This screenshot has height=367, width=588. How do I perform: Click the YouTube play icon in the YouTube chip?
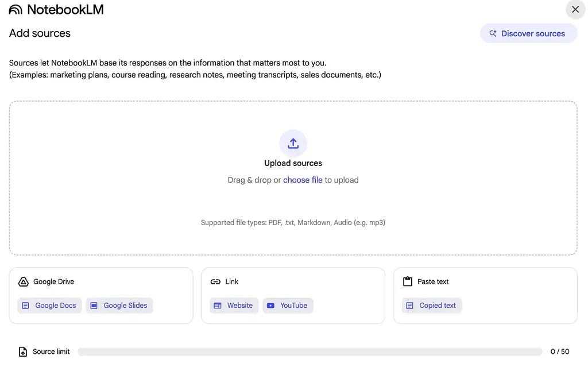coord(270,306)
